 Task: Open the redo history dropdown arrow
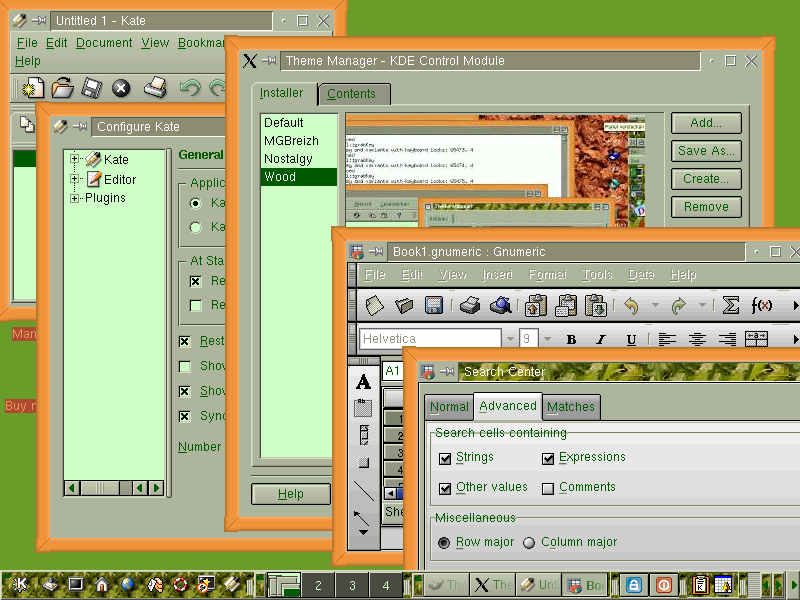coord(702,306)
